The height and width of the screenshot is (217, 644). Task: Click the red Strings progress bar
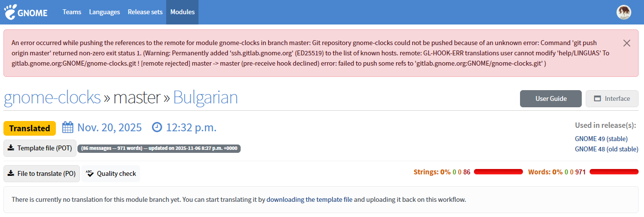(x=498, y=172)
